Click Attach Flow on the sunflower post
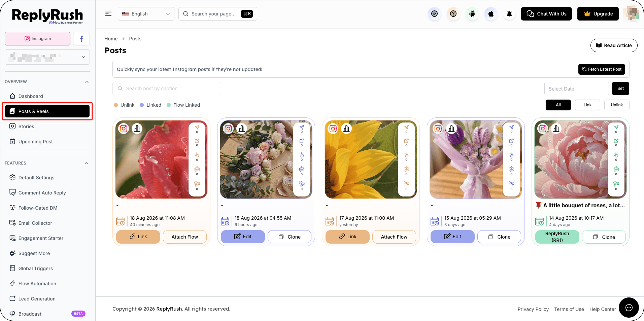 pyautogui.click(x=394, y=237)
